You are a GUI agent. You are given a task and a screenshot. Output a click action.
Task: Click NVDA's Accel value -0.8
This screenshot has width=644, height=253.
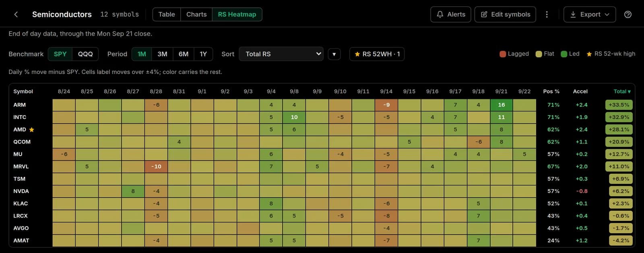(x=582, y=191)
